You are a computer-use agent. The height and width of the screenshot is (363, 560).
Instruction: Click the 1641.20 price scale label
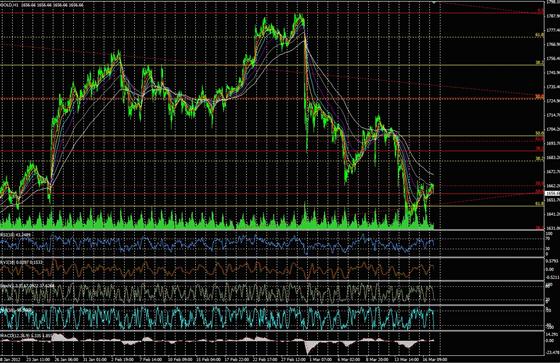tap(553, 214)
